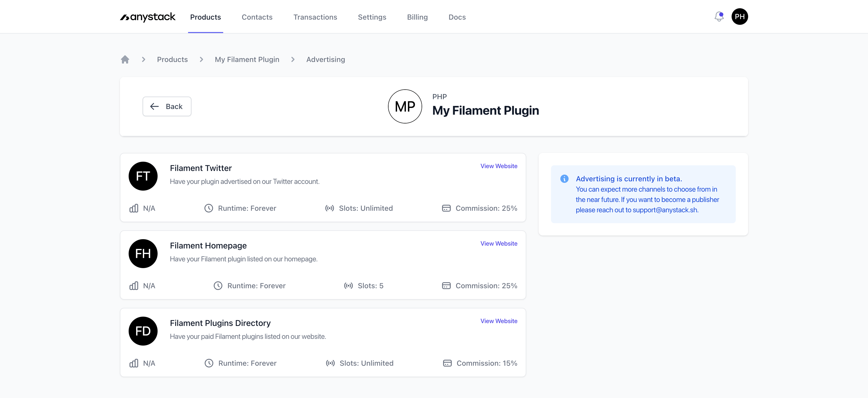Click 'Slots: 5' text

pos(370,286)
